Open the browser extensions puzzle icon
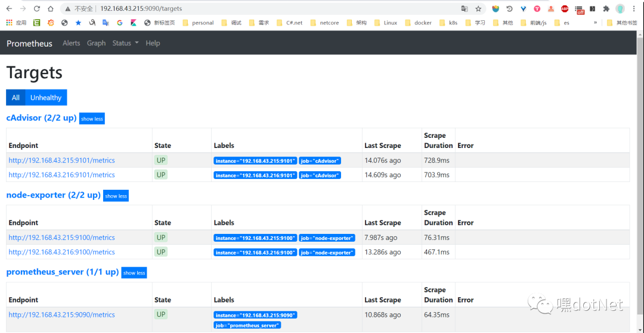 606,9
